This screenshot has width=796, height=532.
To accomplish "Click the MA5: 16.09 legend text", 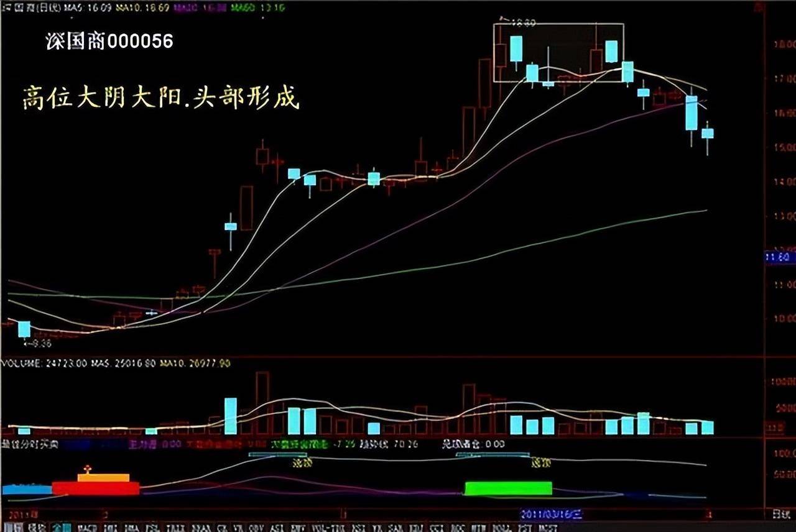I will click(88, 7).
